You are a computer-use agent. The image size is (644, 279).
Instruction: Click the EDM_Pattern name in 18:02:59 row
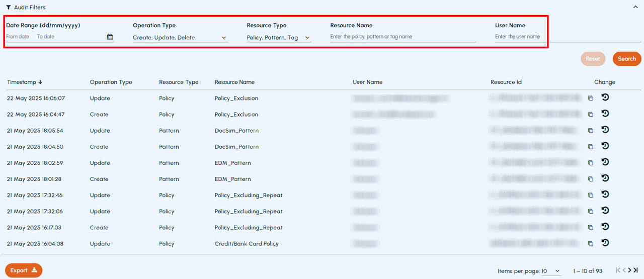coord(232,163)
